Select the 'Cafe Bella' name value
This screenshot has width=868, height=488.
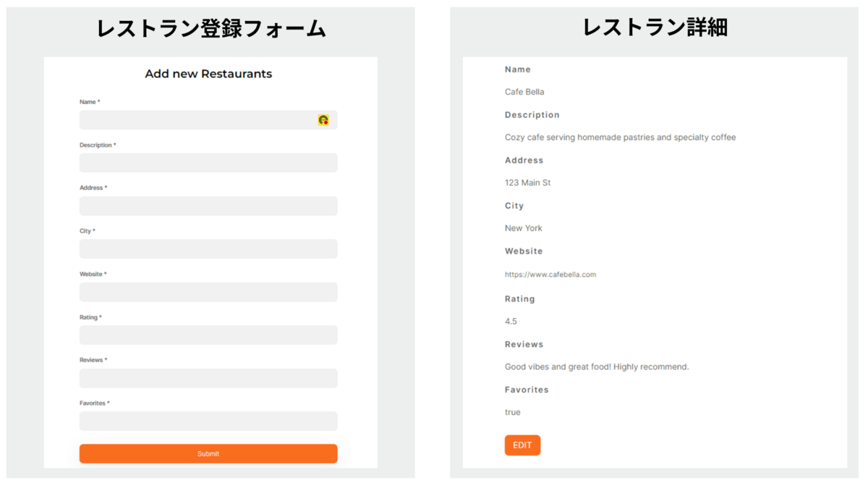pyautogui.click(x=524, y=92)
